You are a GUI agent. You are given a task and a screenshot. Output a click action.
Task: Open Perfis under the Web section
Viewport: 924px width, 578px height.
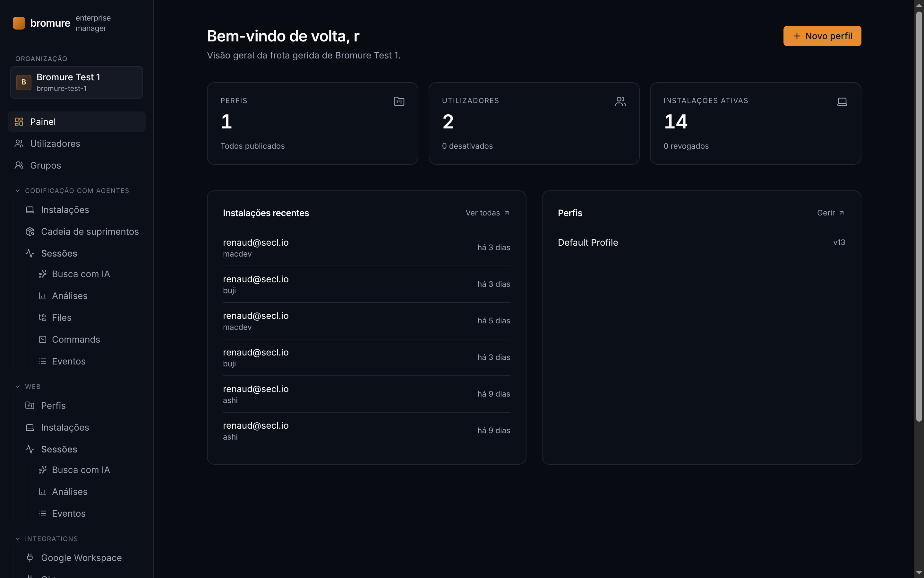(82, 406)
